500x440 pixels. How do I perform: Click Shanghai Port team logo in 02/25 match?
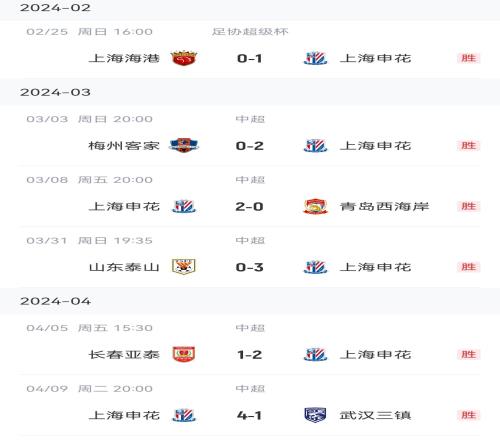184,58
